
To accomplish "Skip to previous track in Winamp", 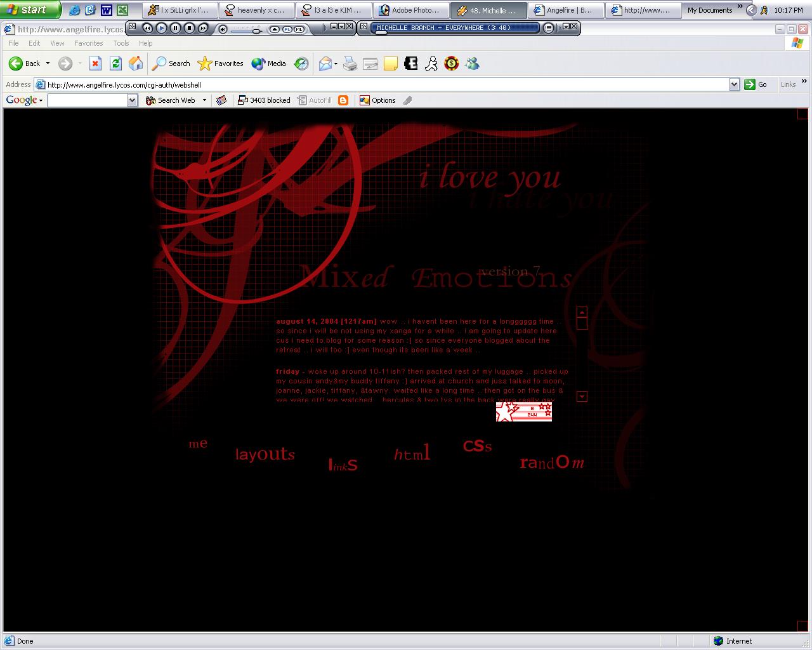I will 147,28.
